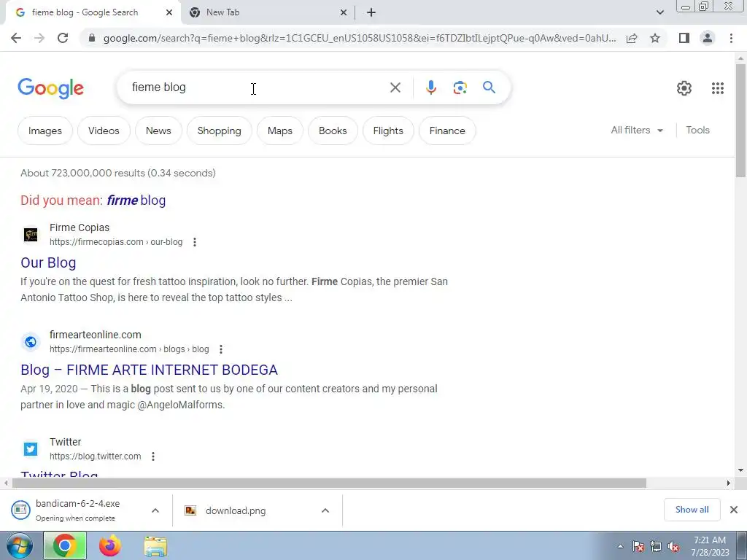
Task: Submit search with magnifying glass icon
Action: coord(489,87)
